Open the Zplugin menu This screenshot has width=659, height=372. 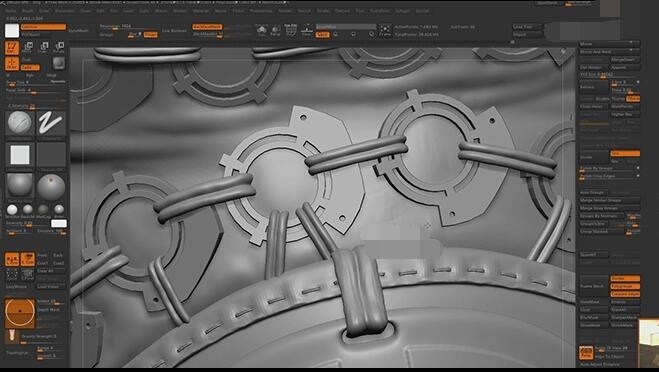click(402, 11)
